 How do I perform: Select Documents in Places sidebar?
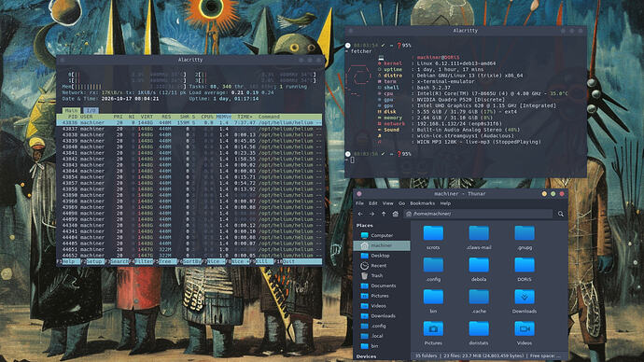tap(382, 285)
